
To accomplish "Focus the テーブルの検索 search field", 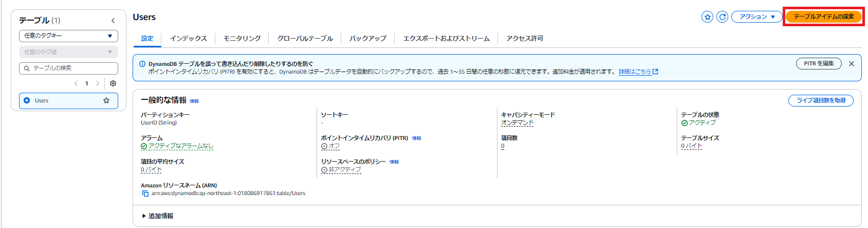I will click(x=68, y=68).
